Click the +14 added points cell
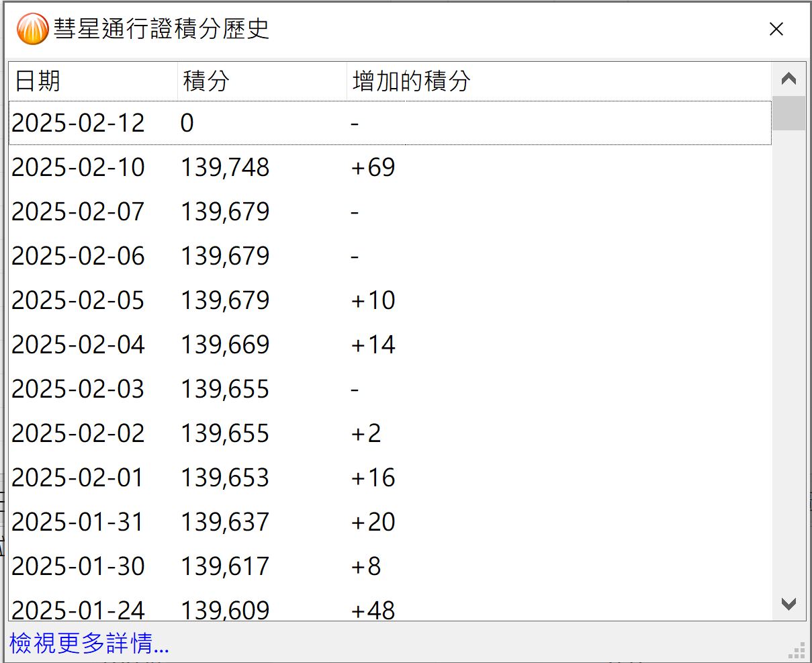 click(x=373, y=345)
